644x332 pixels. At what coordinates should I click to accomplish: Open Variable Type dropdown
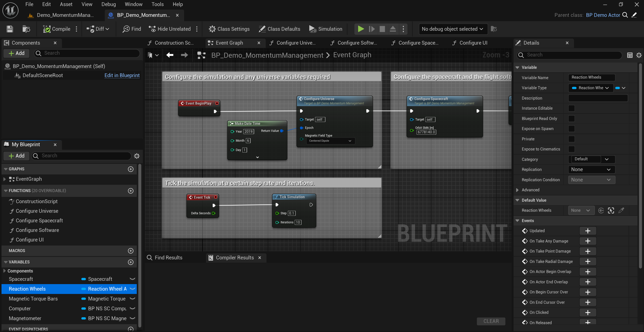point(591,88)
